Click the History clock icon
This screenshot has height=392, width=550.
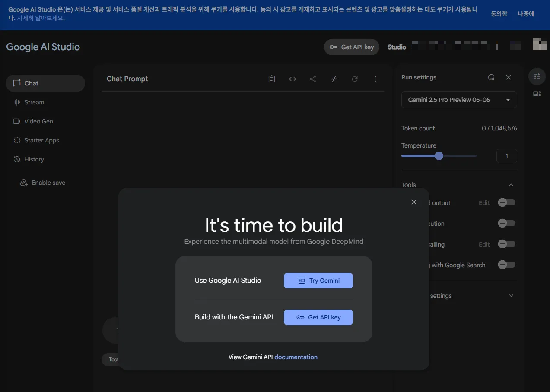[17, 159]
